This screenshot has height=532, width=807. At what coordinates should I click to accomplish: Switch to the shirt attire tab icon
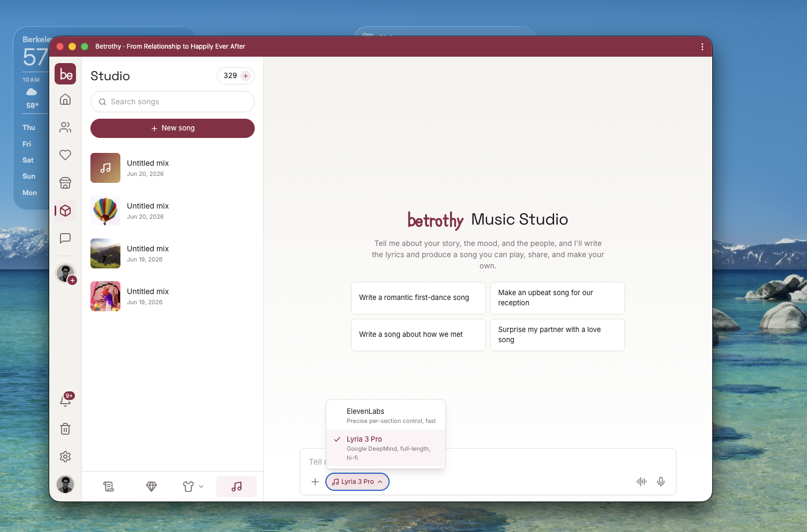click(188, 487)
